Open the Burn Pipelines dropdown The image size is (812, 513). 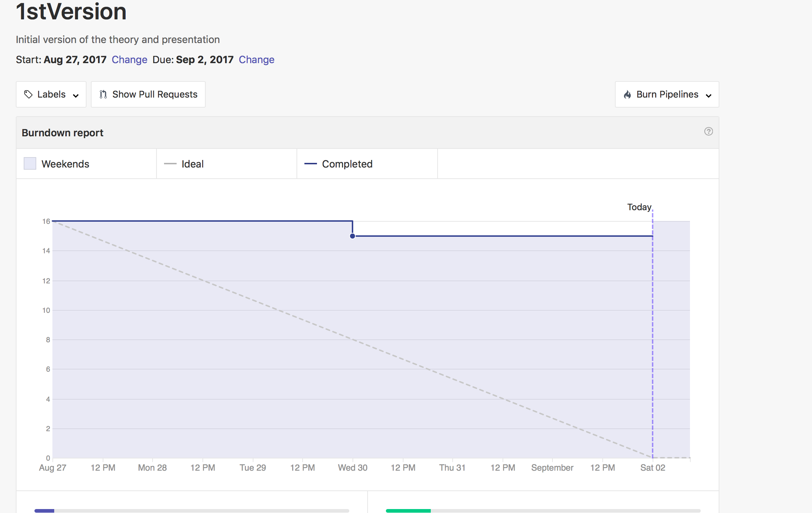point(667,94)
